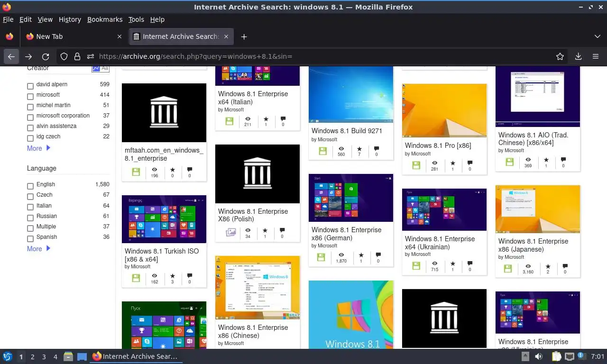Check the English language filter
The height and width of the screenshot is (364, 607).
pyautogui.click(x=30, y=186)
